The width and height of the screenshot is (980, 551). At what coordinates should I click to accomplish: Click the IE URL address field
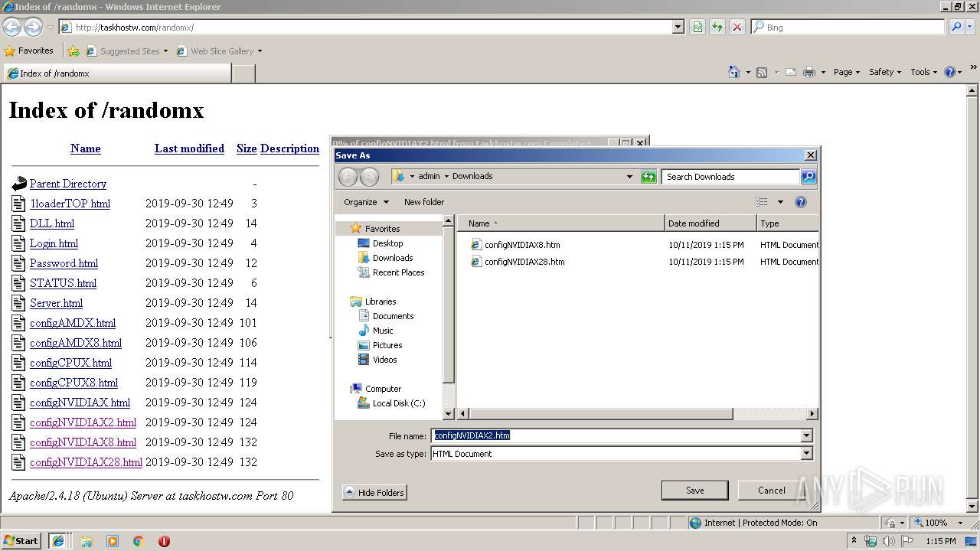pyautogui.click(x=372, y=27)
